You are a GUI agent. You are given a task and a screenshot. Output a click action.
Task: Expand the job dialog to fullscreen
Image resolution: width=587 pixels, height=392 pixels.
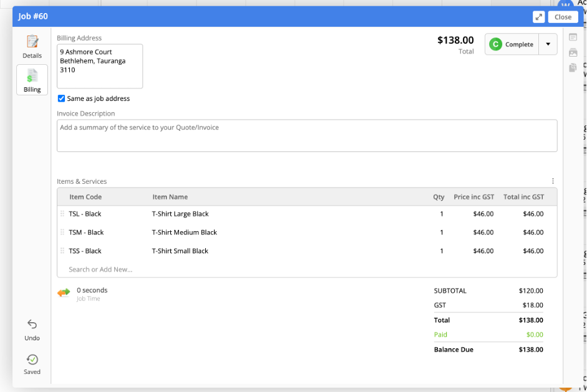(x=539, y=17)
